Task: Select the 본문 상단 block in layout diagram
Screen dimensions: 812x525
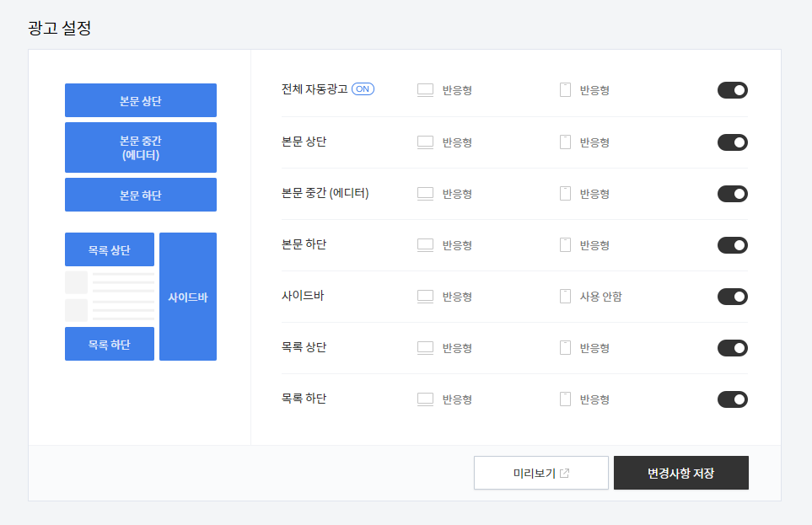Action: click(140, 100)
